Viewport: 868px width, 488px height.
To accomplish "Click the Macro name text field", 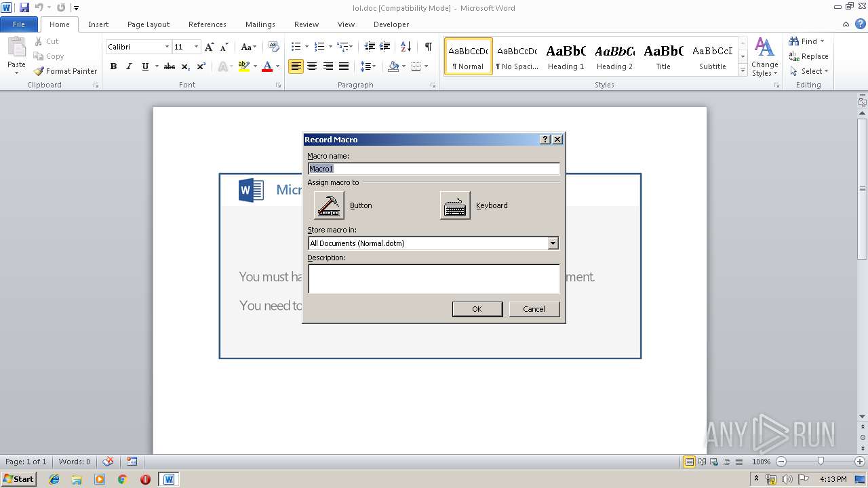I will coord(433,169).
